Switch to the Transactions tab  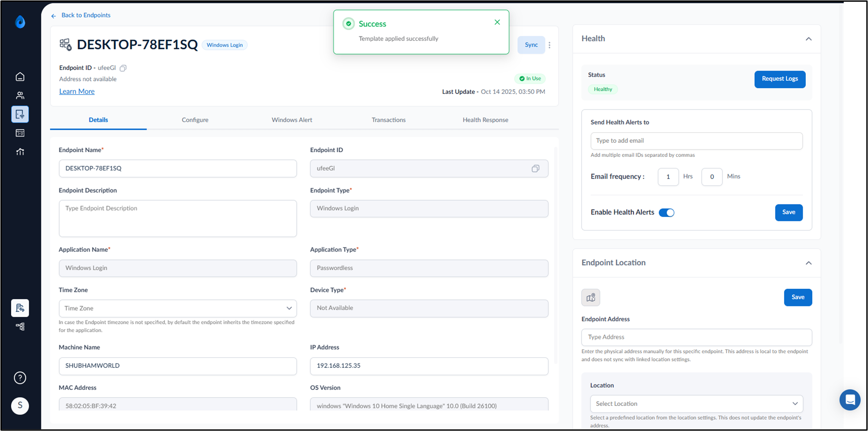[389, 120]
